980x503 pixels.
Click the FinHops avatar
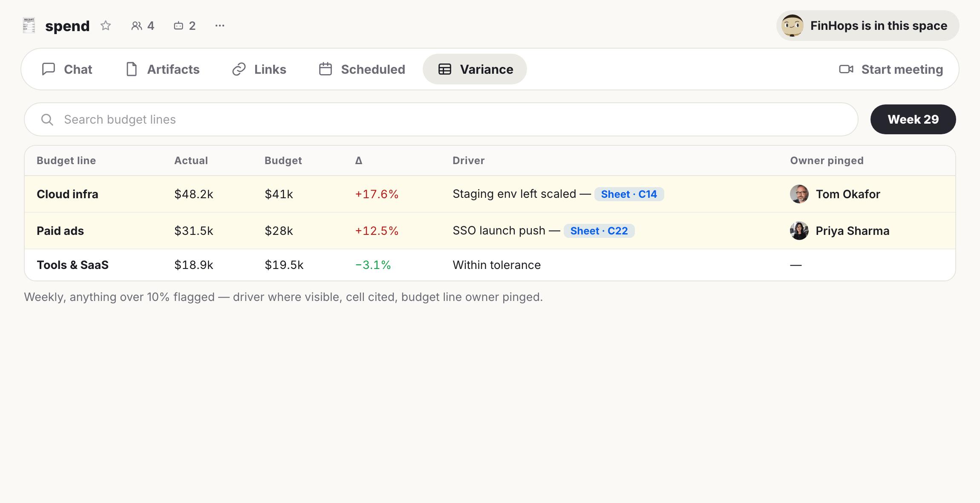coord(792,26)
